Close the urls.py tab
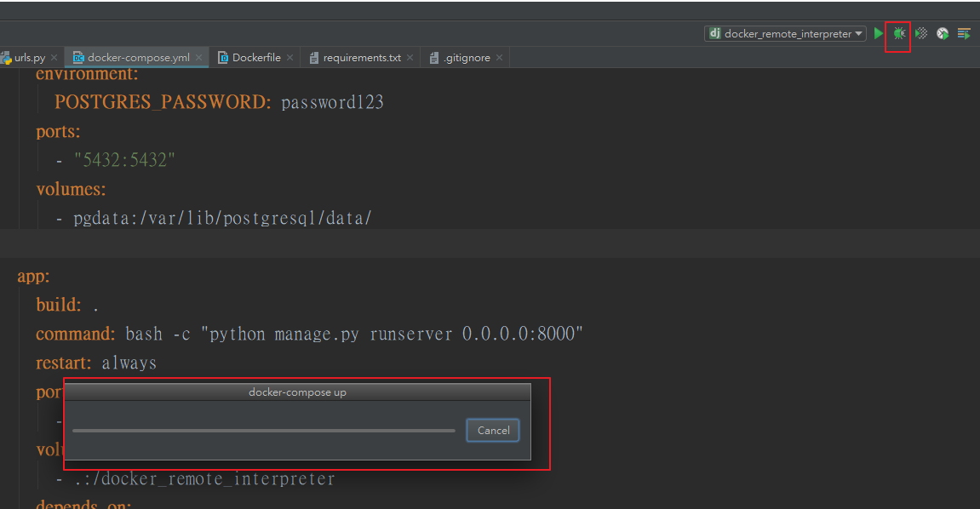 pyautogui.click(x=54, y=58)
